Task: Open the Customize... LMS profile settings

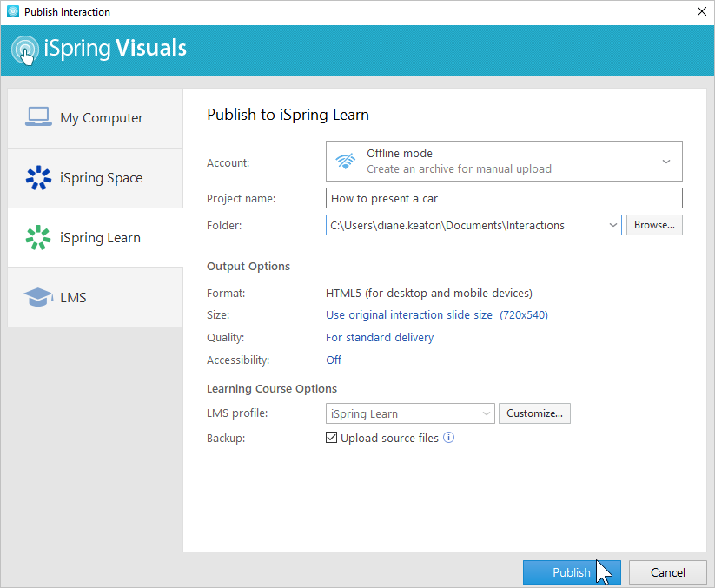Action: click(x=534, y=413)
